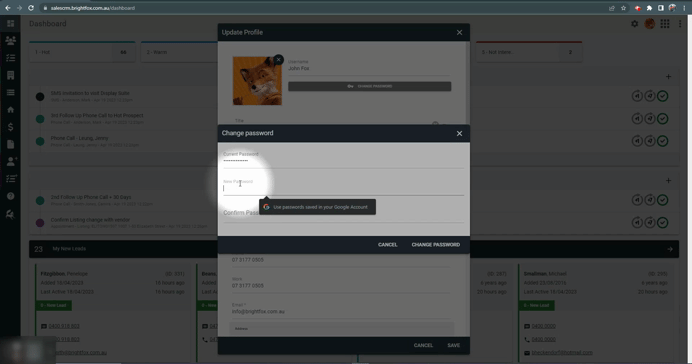
Task: Click the user avatar in the page header
Action: pos(650,24)
